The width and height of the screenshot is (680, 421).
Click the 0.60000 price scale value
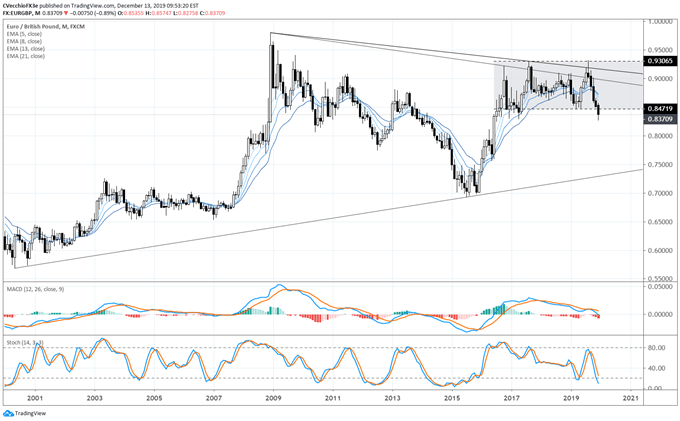[660, 251]
